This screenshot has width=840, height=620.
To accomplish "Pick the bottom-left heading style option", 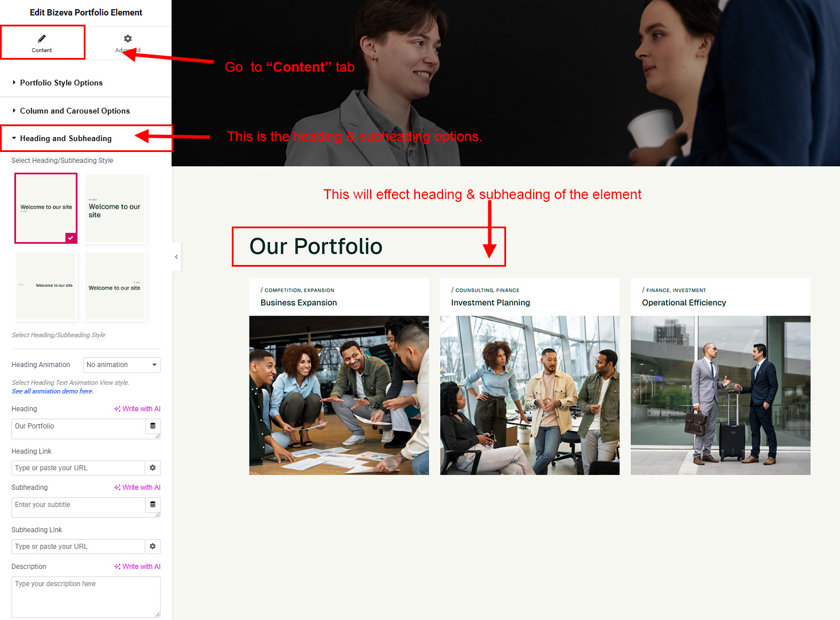I will (x=46, y=286).
